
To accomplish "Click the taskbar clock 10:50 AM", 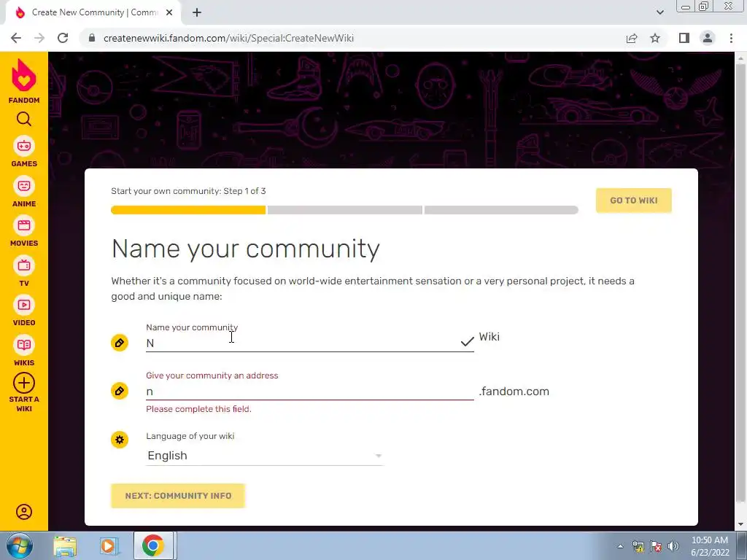I will pos(710,540).
